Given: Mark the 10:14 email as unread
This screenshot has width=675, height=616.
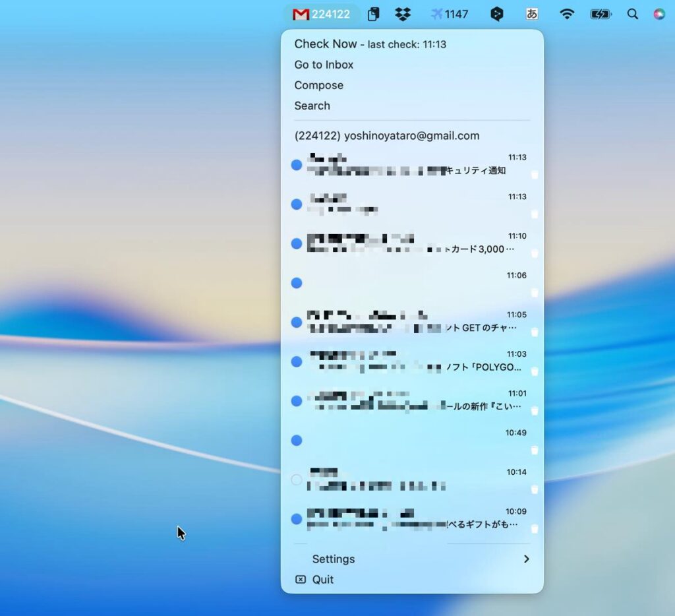Looking at the screenshot, I should pyautogui.click(x=297, y=479).
